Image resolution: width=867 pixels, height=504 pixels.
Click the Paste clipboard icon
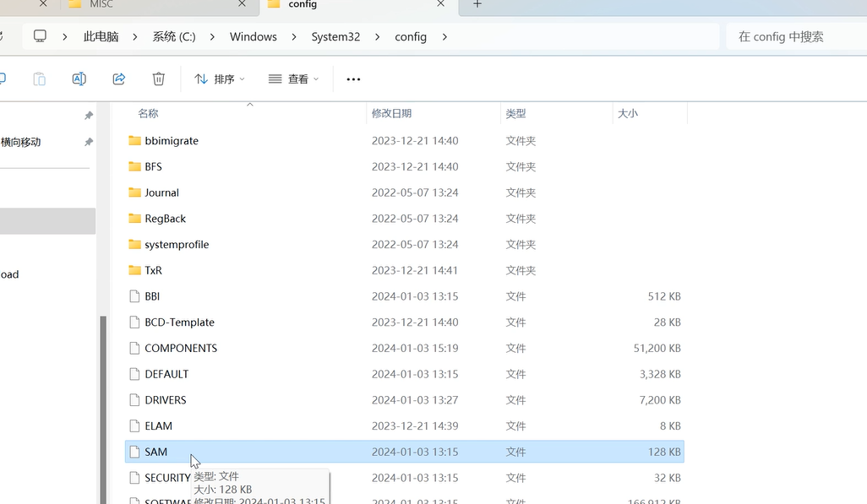[x=39, y=79]
